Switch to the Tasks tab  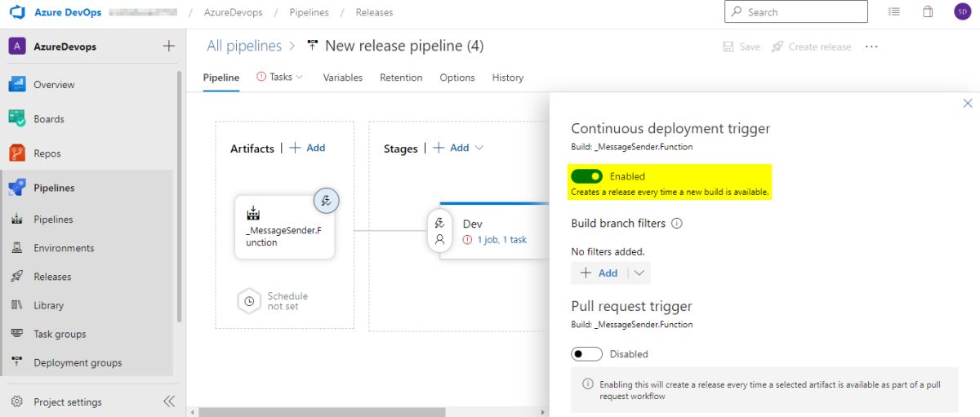tap(280, 77)
